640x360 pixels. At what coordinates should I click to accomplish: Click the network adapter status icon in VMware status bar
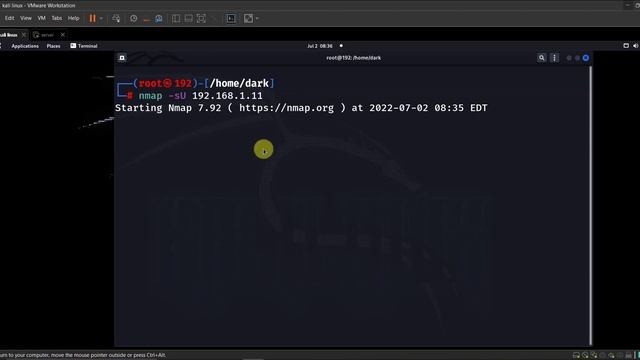pos(594,356)
